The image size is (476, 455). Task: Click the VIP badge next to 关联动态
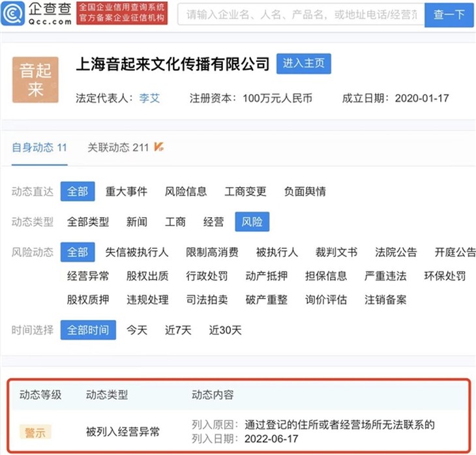158,147
